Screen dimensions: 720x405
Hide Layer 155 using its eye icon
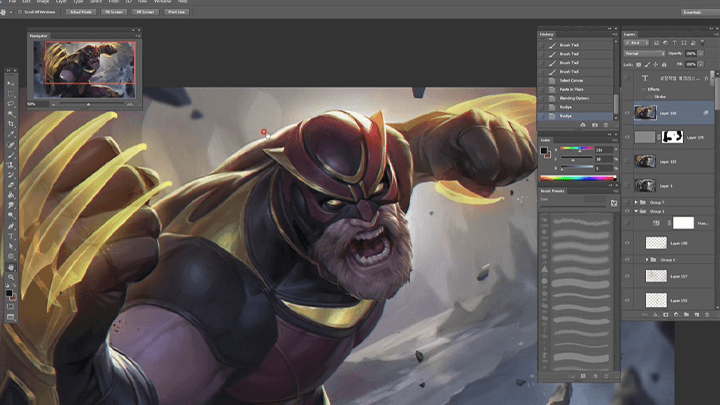(627, 300)
